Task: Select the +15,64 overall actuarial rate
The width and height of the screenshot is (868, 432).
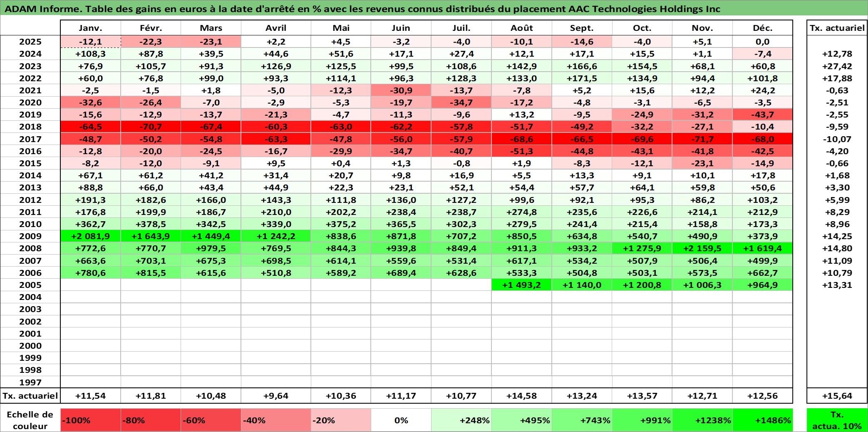Action: (x=837, y=396)
